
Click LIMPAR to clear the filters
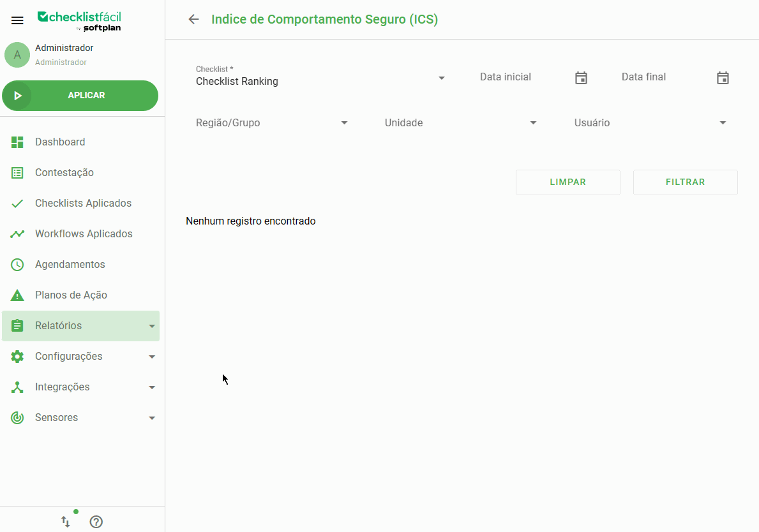point(567,182)
